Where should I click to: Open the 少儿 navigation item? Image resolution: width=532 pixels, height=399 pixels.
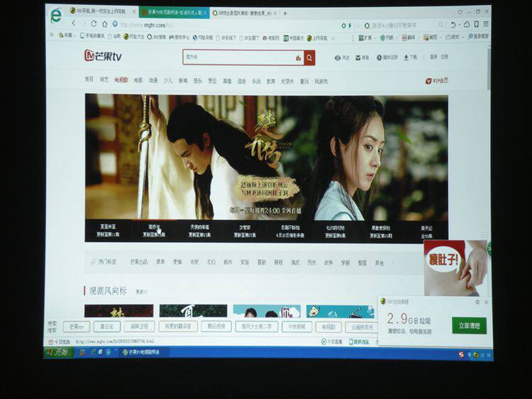(168, 80)
